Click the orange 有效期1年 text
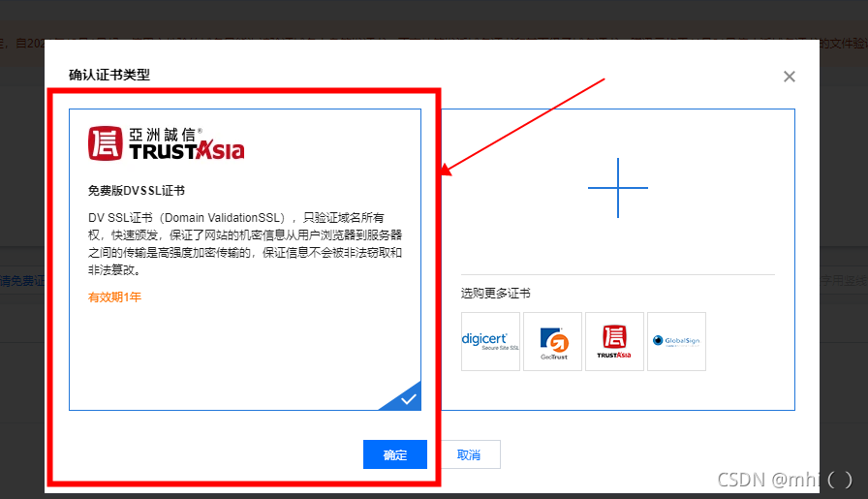 point(114,297)
